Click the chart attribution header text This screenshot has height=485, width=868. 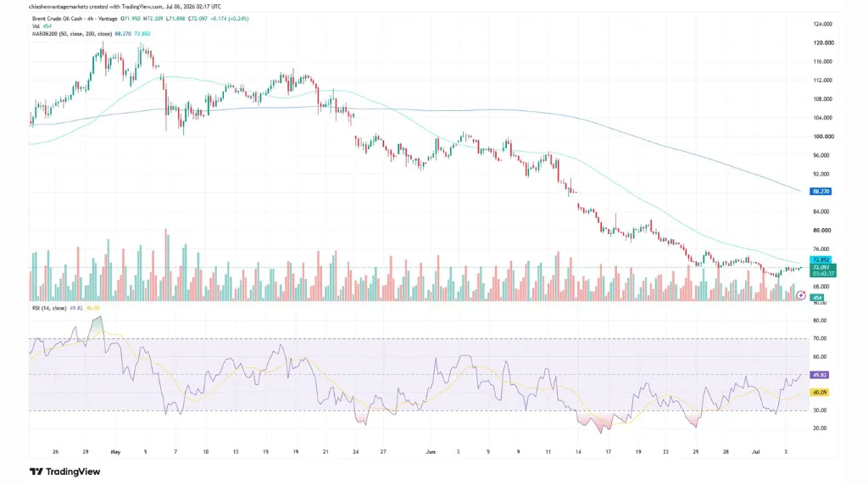(x=125, y=7)
